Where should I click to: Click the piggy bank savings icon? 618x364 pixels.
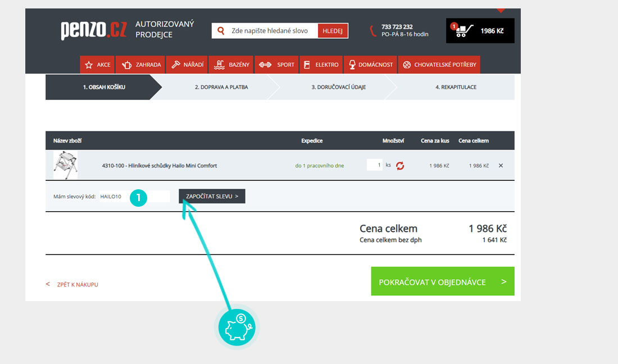click(x=237, y=326)
